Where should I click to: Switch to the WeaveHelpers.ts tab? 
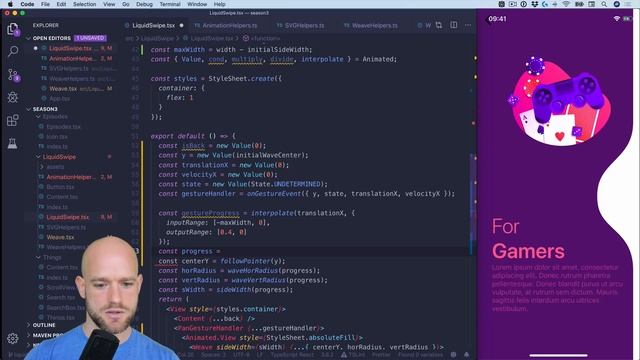point(374,25)
